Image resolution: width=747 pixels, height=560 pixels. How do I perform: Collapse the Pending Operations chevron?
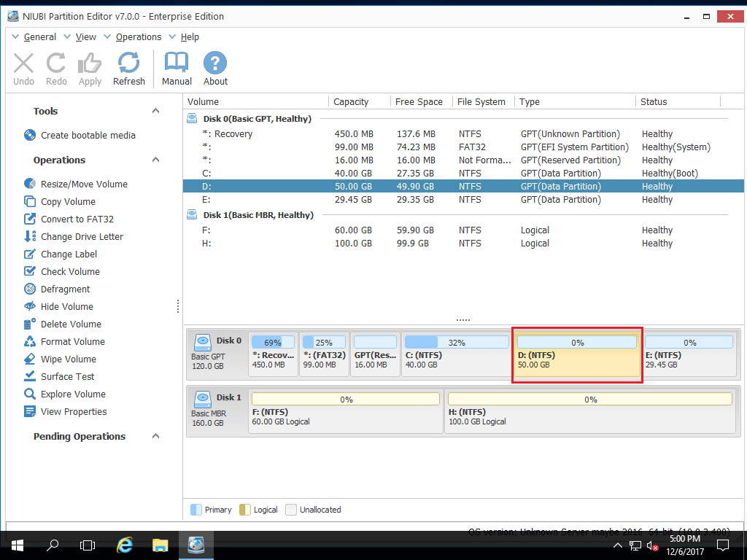(x=155, y=436)
